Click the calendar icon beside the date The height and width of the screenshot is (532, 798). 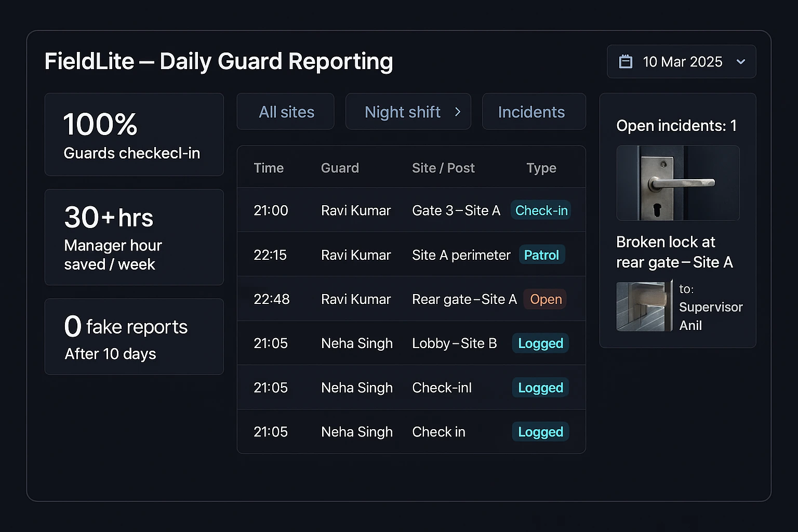[x=626, y=61]
